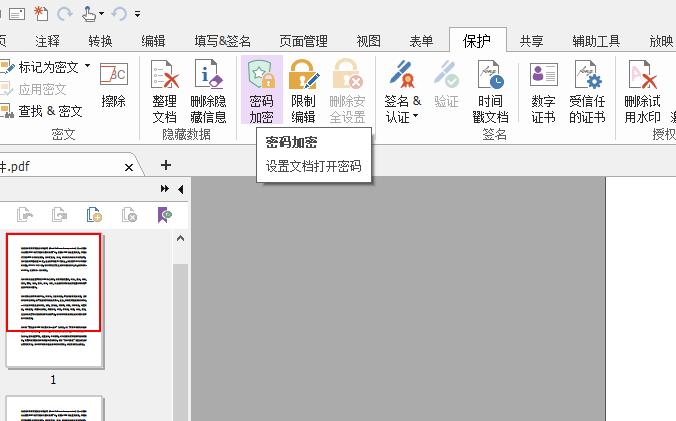Screen dimensions: 676x421
Task: Click the new document star icon
Action: pyautogui.click(x=41, y=13)
